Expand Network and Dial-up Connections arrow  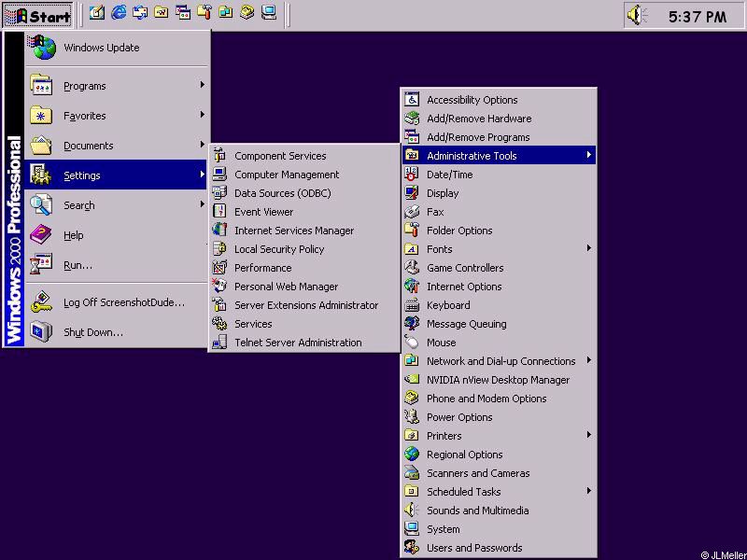(x=589, y=360)
